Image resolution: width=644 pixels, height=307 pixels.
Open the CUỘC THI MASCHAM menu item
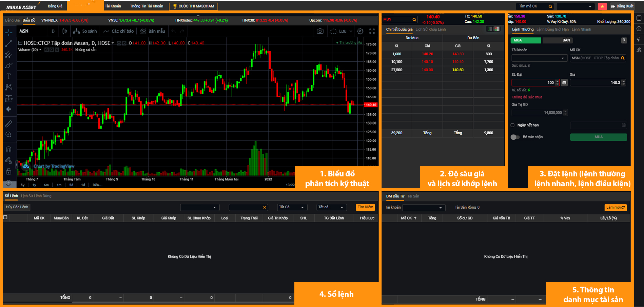coord(193,6)
